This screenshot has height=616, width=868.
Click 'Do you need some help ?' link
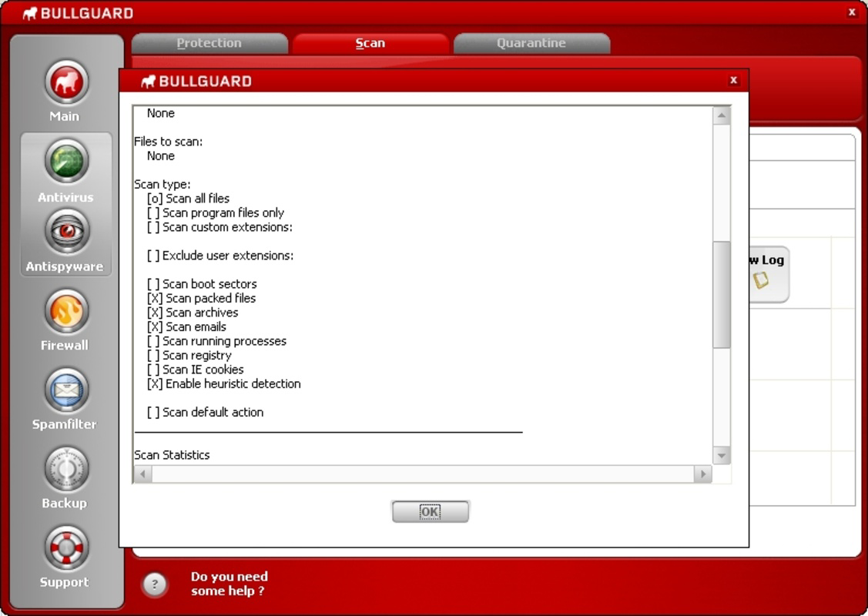click(x=230, y=584)
